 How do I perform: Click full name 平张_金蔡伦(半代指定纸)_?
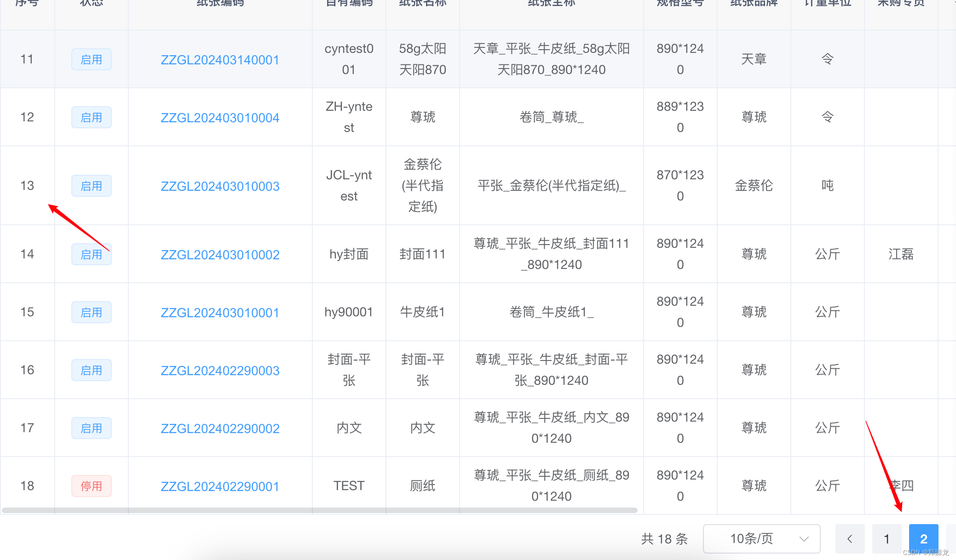552,186
